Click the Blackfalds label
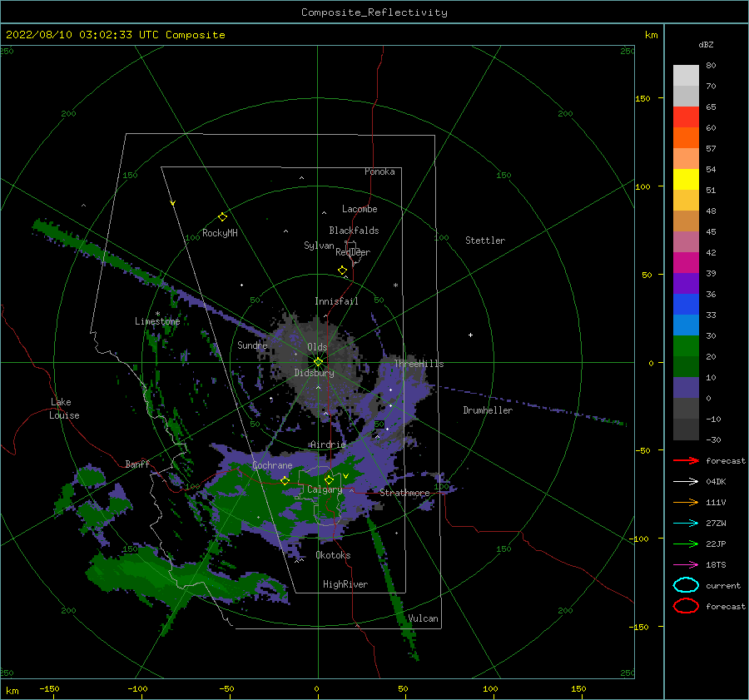The width and height of the screenshot is (749, 700). pos(354,231)
